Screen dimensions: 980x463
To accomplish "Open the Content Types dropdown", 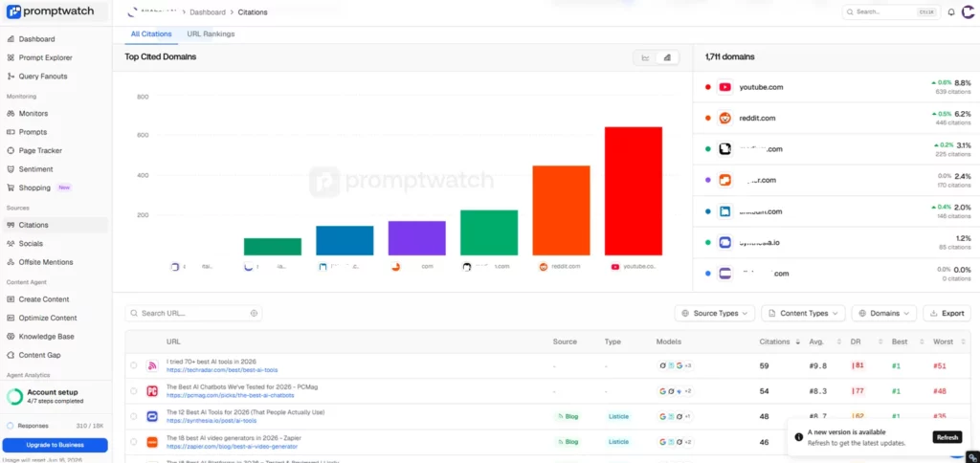I will point(803,313).
